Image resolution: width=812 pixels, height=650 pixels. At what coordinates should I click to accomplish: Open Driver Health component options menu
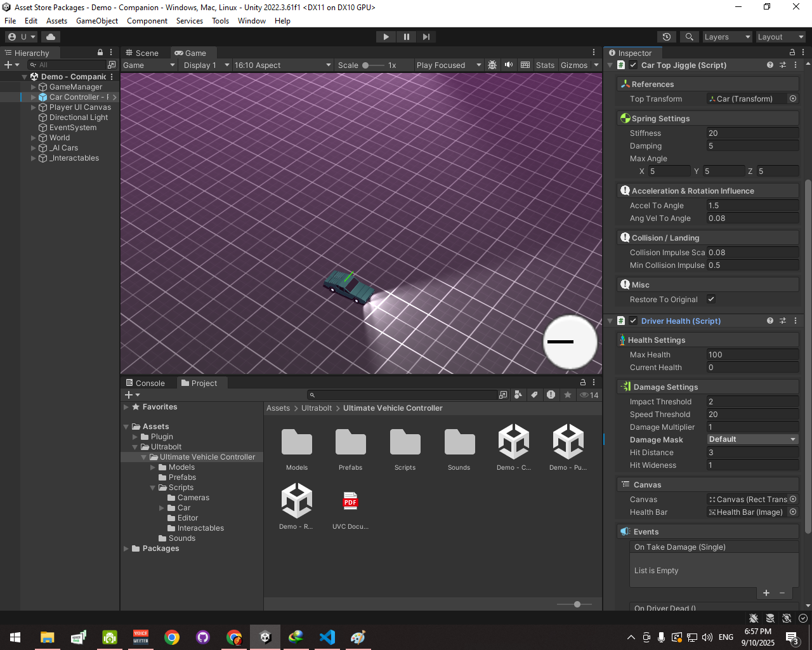click(x=796, y=321)
